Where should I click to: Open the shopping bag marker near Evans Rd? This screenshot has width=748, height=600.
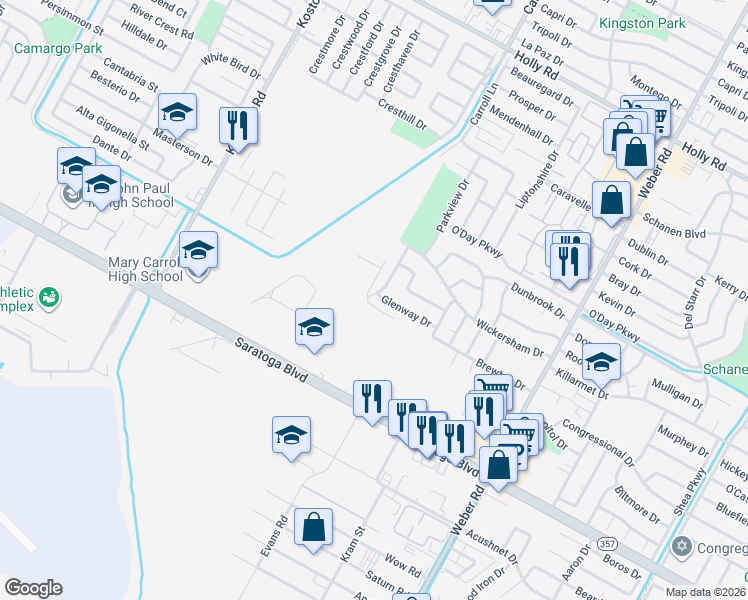[x=313, y=528]
